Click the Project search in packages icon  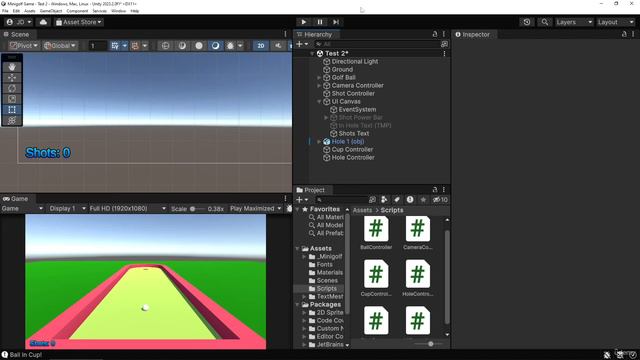tap(372, 200)
